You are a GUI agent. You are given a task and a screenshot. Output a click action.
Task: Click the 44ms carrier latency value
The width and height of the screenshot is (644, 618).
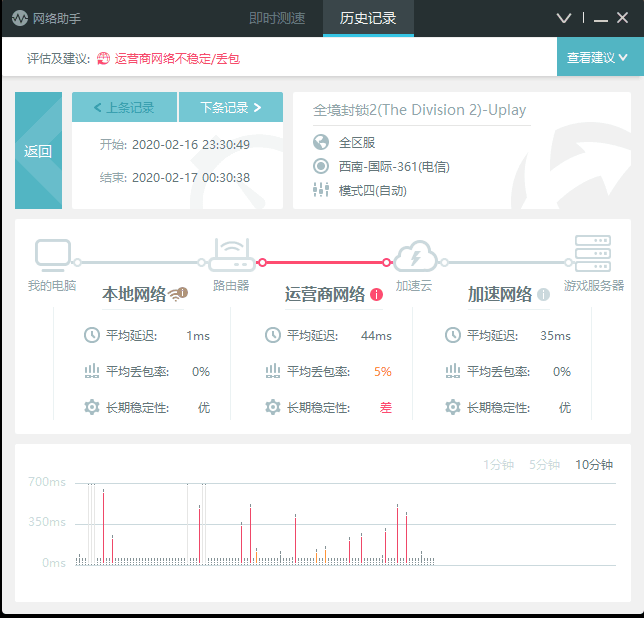(376, 336)
